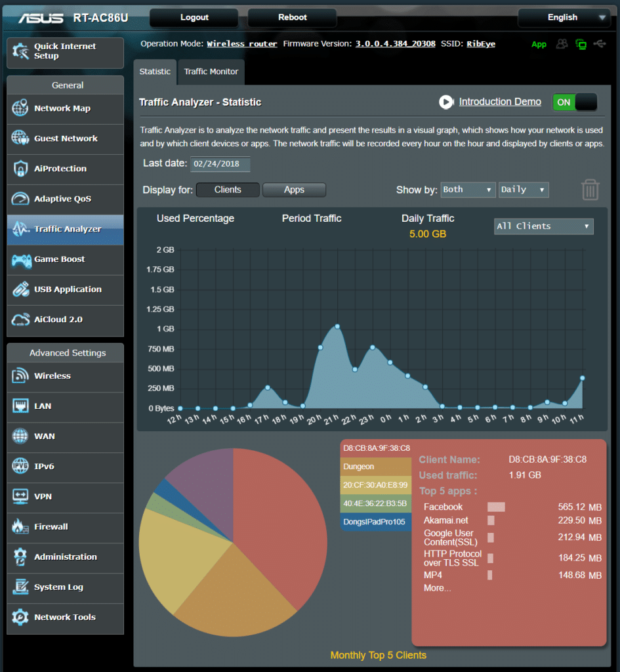Click the Adaptive QoS gauge icon
The image size is (620, 672).
point(20,199)
